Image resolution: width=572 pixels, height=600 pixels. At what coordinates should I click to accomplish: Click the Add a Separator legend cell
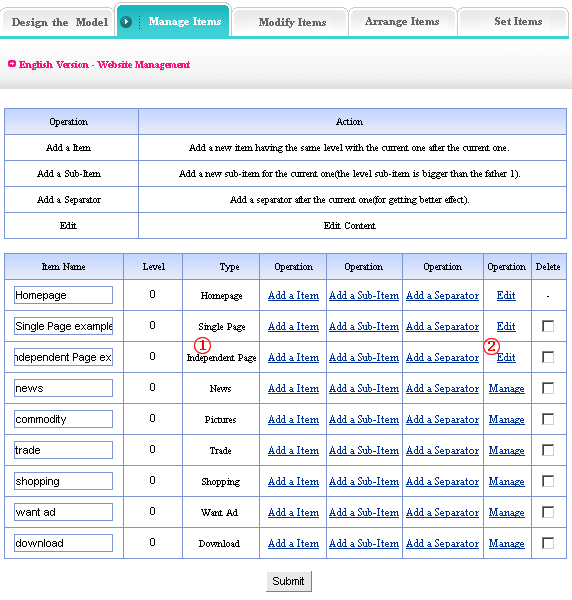[71, 200]
